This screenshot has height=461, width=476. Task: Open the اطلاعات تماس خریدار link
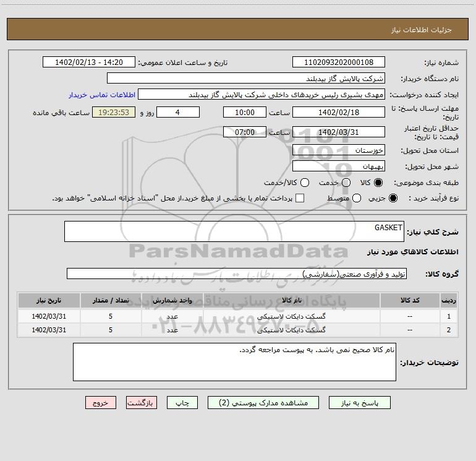click(x=102, y=95)
